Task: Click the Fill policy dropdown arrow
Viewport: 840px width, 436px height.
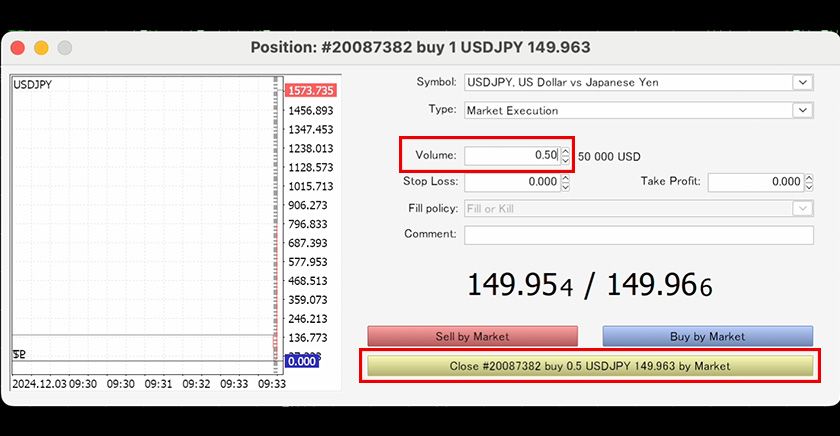Action: [x=802, y=208]
